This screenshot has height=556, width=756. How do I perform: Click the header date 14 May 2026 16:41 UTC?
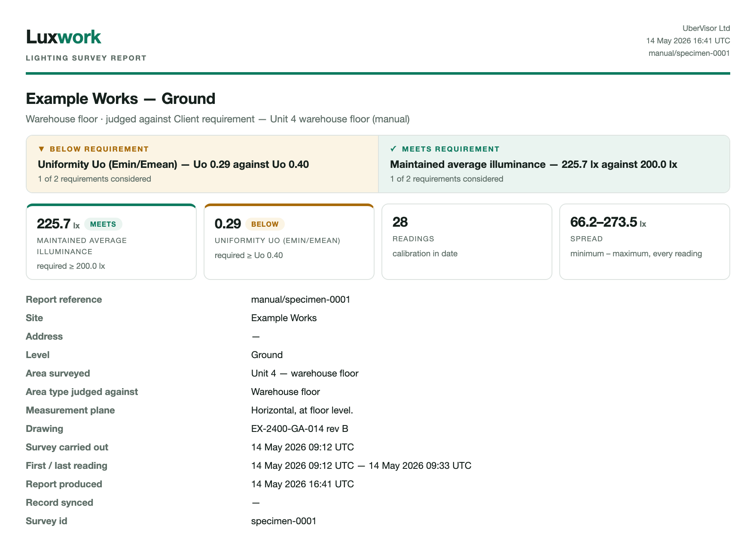(x=688, y=41)
